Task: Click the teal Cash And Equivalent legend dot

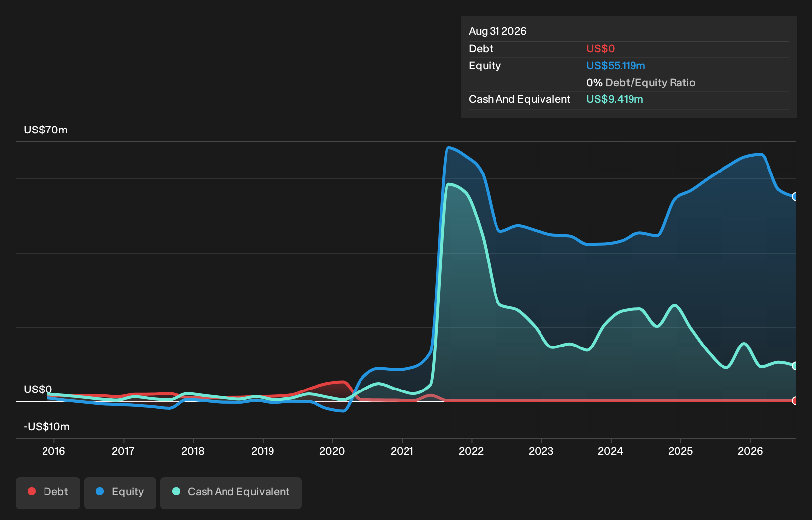Action: click(x=176, y=491)
